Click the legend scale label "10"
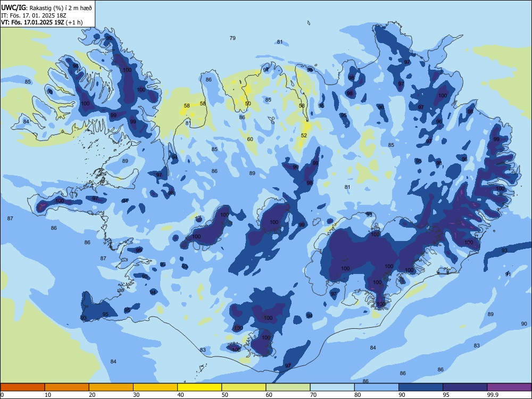 [48, 395]
